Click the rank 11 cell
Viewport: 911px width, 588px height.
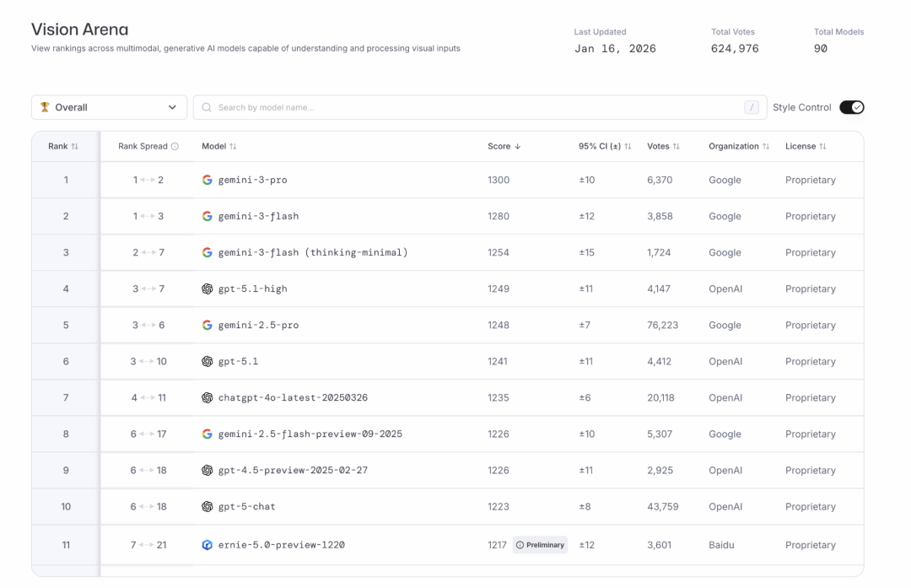(x=66, y=545)
